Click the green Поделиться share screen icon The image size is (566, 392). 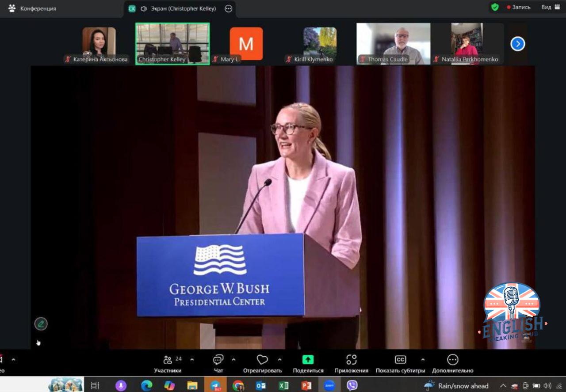tap(308, 360)
